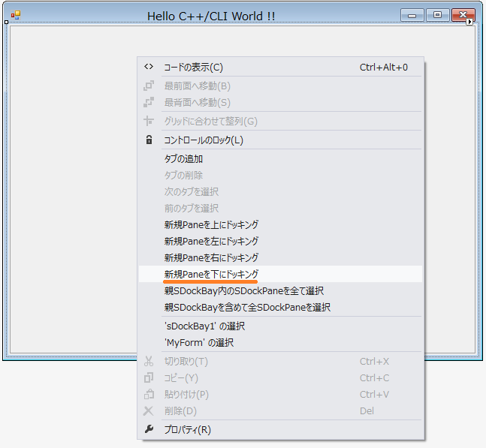Choose 最前面へ移動(B) menu entry

280,86
